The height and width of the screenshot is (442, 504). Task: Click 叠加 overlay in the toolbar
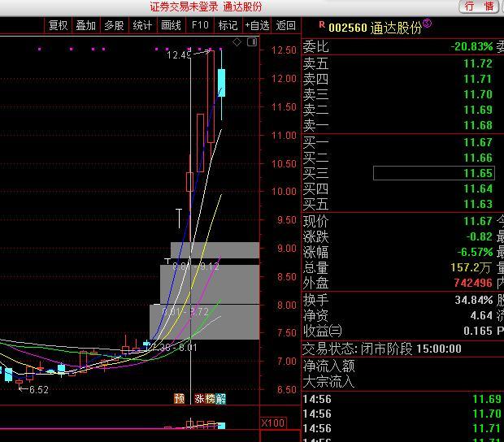[x=86, y=25]
